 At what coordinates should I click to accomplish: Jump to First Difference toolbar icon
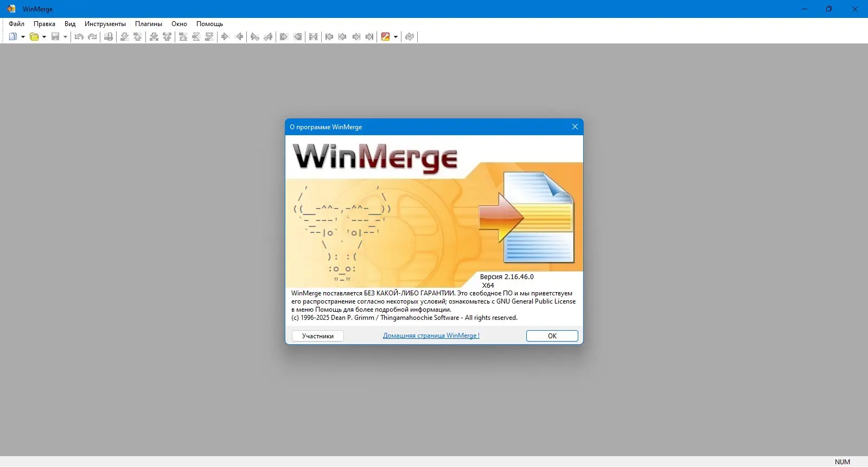[x=183, y=37]
